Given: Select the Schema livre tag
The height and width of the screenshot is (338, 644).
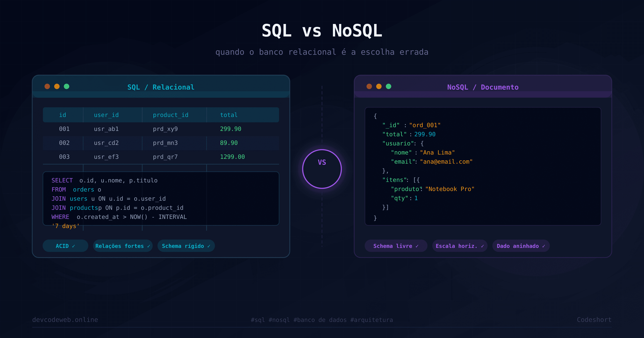Looking at the screenshot, I should pos(396,246).
